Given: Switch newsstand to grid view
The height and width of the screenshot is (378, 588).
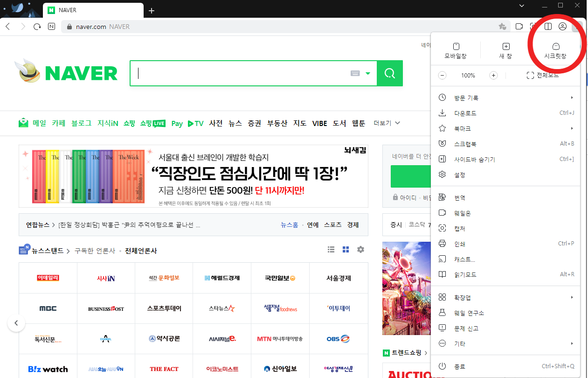Looking at the screenshot, I should click(346, 250).
